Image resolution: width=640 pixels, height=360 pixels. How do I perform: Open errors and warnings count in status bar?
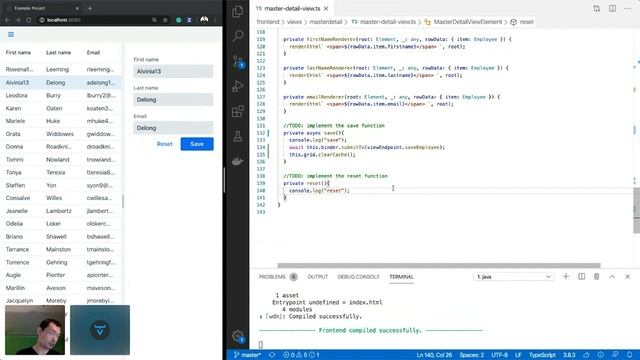click(301, 355)
